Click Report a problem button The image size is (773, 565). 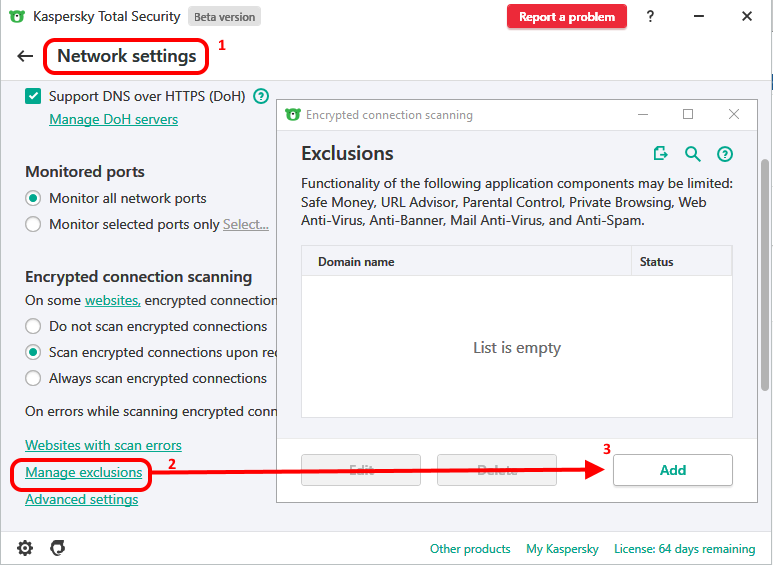(x=566, y=17)
